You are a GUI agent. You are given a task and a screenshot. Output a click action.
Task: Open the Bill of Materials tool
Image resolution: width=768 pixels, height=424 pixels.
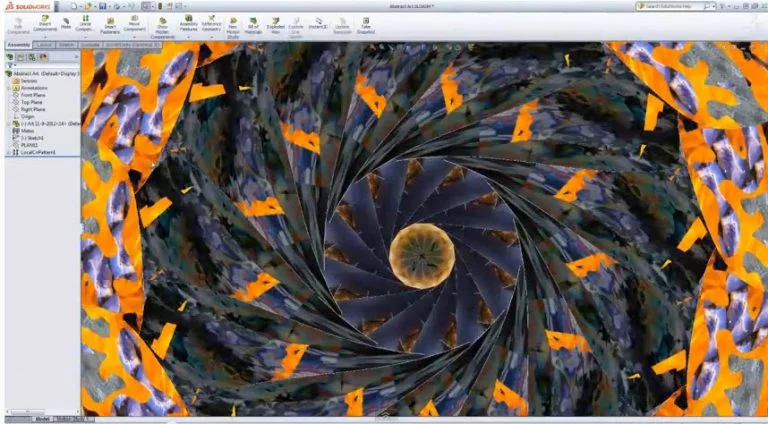point(253,23)
